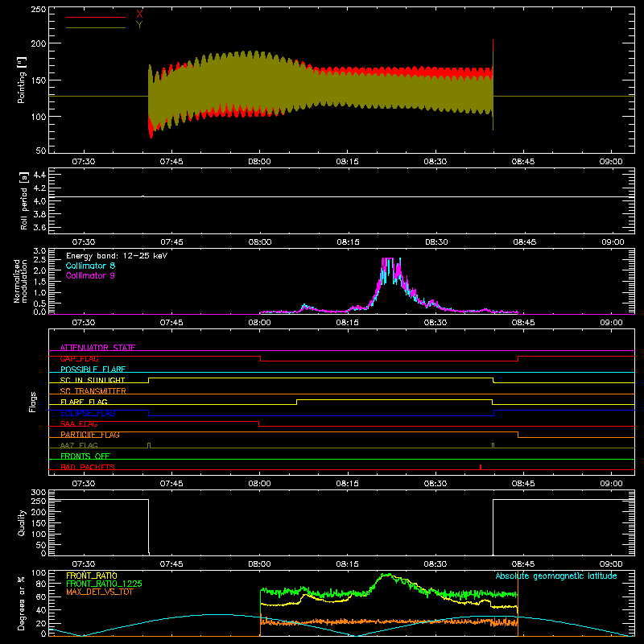Image resolution: width=644 pixels, height=644 pixels.
Task: Click the 08:00 label under the Pointing plot
Action: 259,162
